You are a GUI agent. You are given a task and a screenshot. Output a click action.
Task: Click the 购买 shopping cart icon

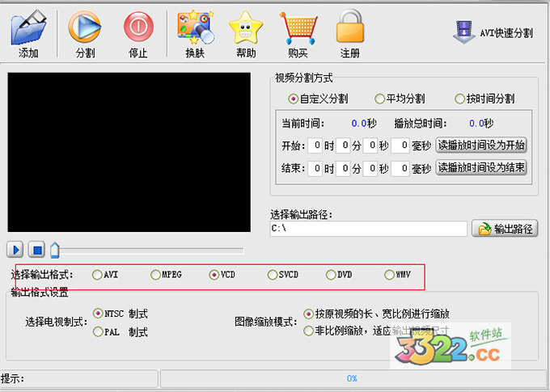[x=298, y=27]
